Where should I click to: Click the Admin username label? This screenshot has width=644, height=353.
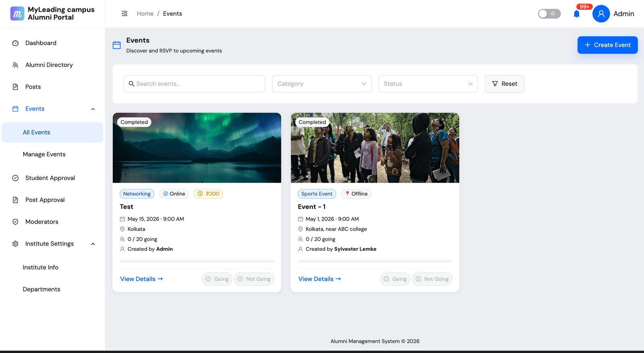[623, 14]
